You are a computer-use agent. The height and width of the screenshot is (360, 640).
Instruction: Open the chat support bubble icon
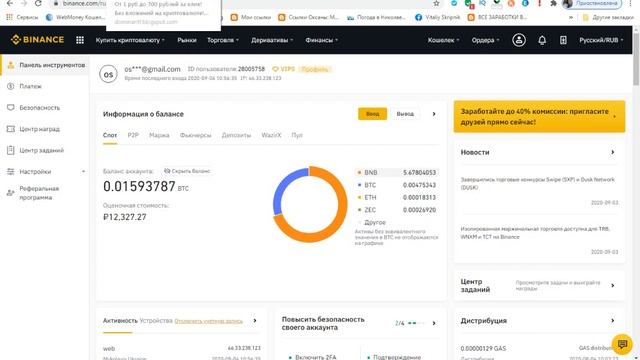point(622,344)
